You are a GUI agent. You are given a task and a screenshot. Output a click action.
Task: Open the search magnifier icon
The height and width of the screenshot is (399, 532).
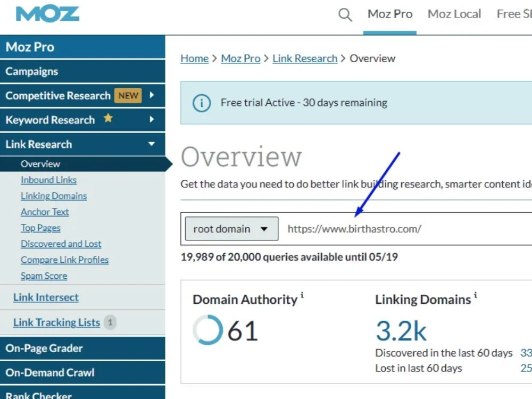pyautogui.click(x=345, y=14)
